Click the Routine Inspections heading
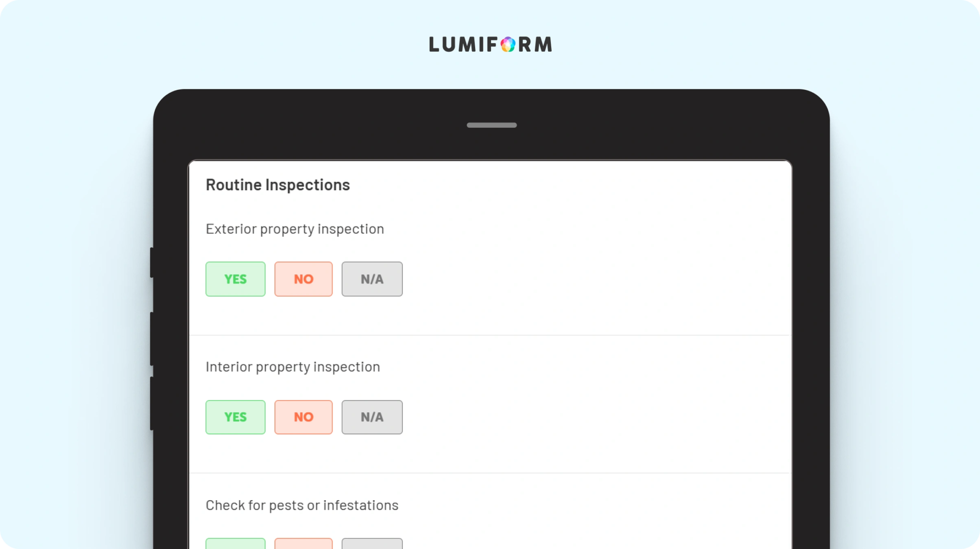This screenshot has height=549, width=980. tap(278, 185)
